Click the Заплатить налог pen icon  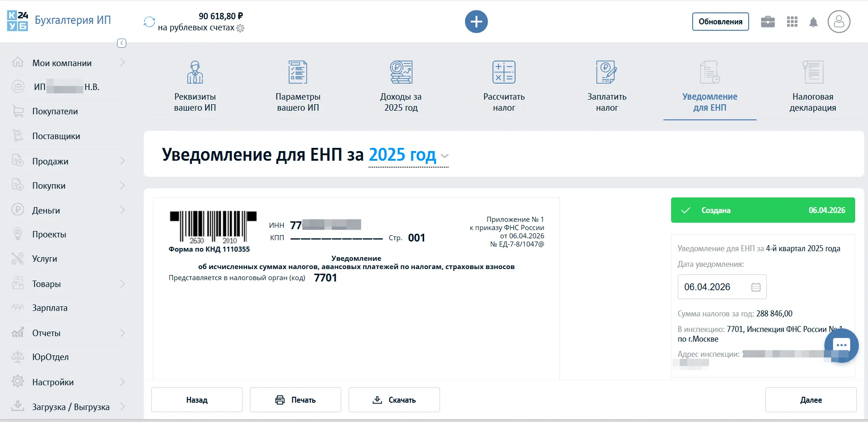(x=606, y=72)
